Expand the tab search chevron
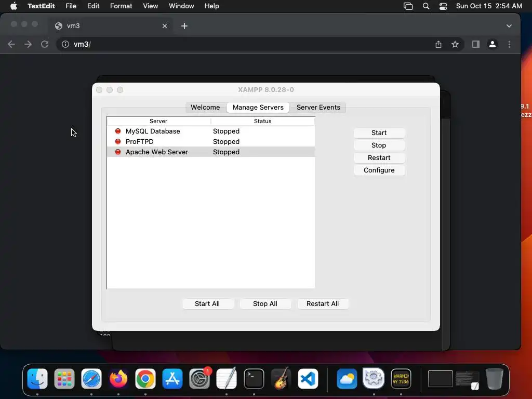Screen dimensions: 532x399 point(509,26)
